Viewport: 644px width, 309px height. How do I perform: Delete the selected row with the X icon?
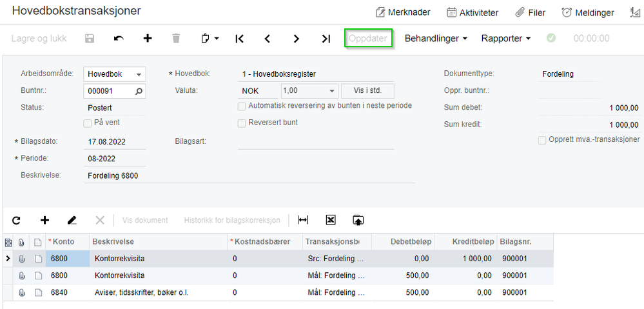tap(100, 220)
